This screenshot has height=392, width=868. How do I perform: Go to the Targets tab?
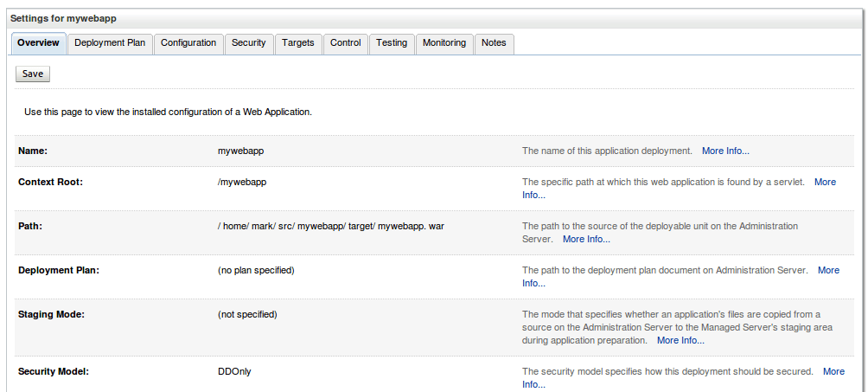[x=297, y=43]
